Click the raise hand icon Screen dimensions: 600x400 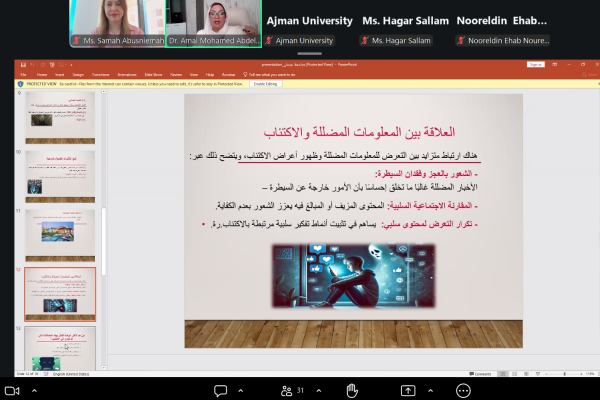[x=352, y=391]
